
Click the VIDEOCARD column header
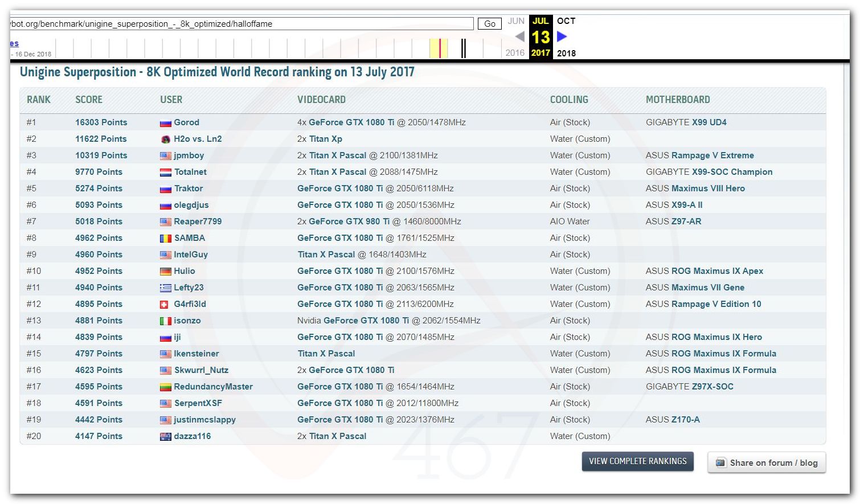321,100
